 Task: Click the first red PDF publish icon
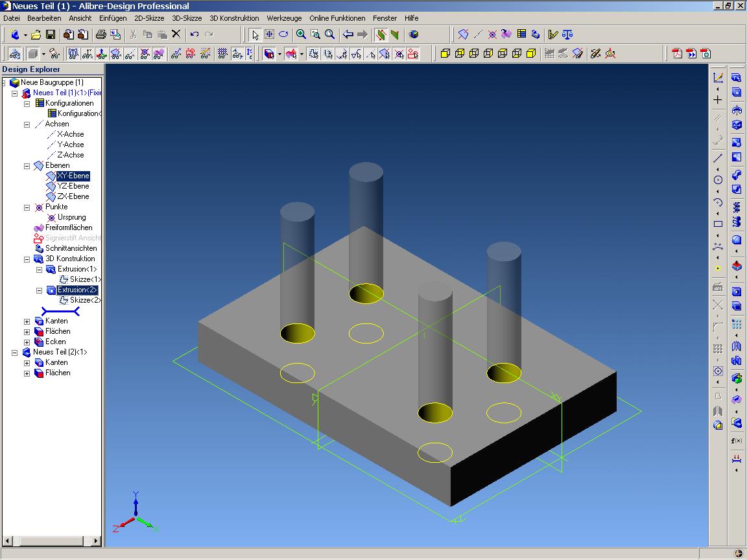pos(677,53)
